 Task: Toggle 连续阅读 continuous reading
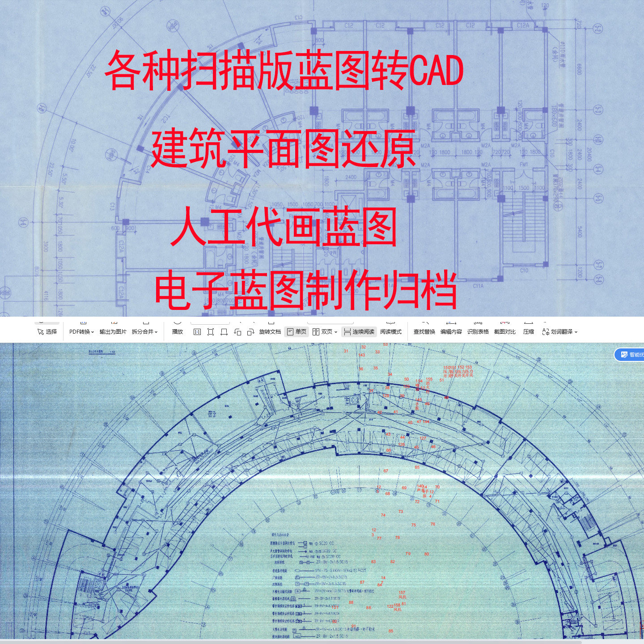pyautogui.click(x=359, y=332)
